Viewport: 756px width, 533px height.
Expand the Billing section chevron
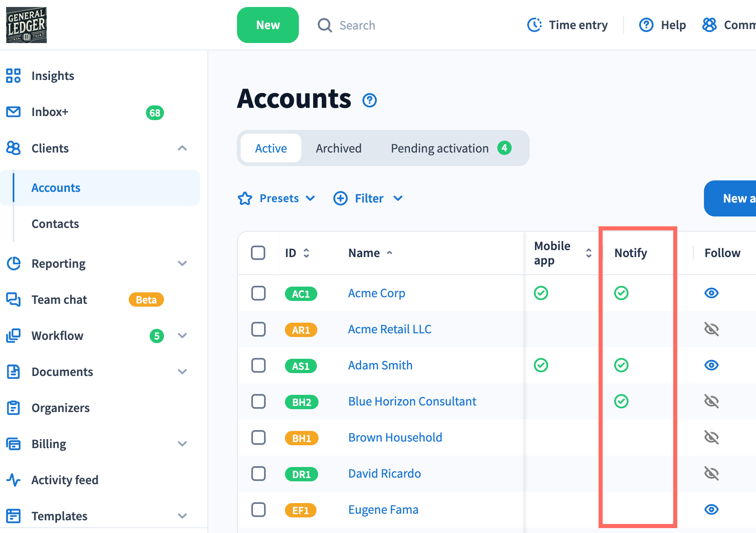coord(182,444)
